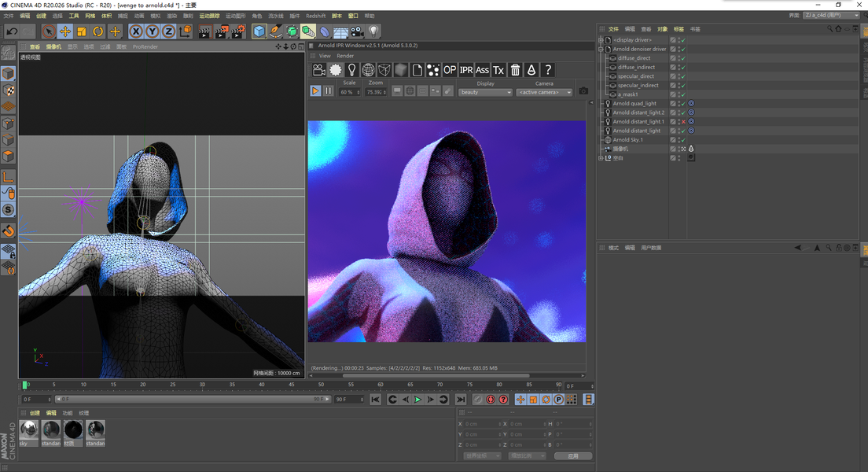The height and width of the screenshot is (472, 868).
Task: Add a light object from main toolbar
Action: pyautogui.click(x=373, y=31)
